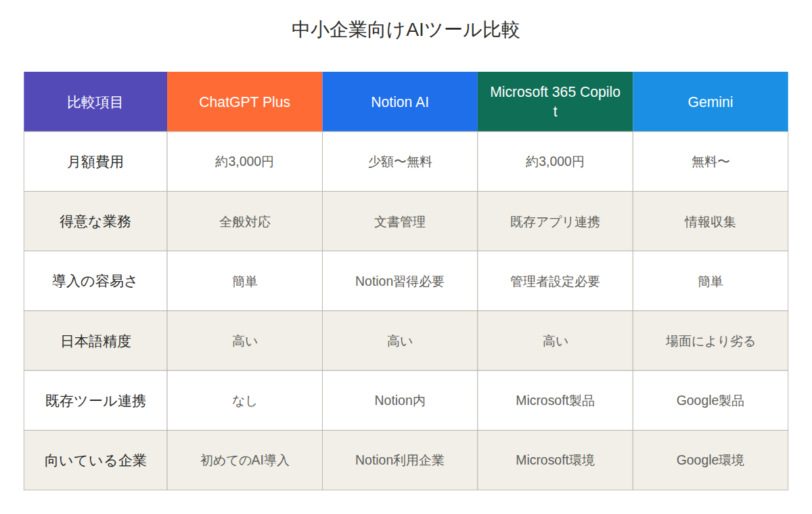Click the Google製品 cell
812x514 pixels.
pyautogui.click(x=710, y=400)
